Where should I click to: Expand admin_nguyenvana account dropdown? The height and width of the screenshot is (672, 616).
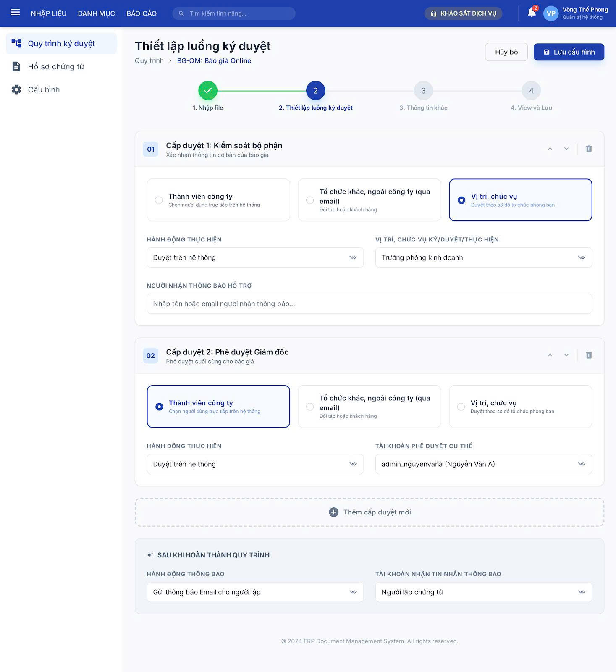[483, 465]
